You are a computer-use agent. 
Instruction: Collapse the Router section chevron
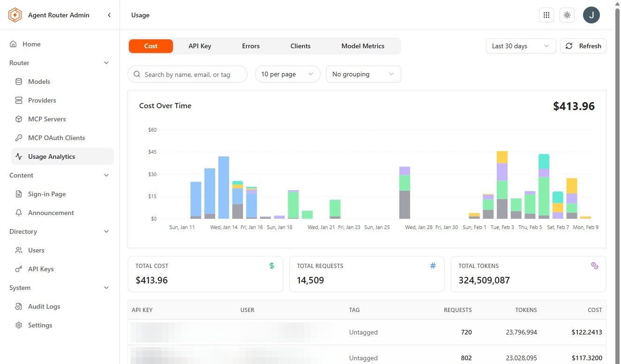pyautogui.click(x=106, y=63)
